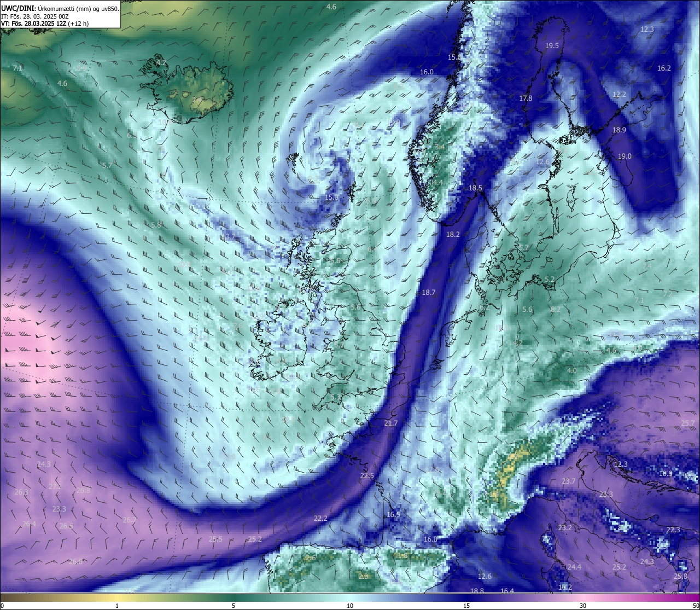
Task: Click the "23.7" value over northern Italy
Action: coord(569,481)
